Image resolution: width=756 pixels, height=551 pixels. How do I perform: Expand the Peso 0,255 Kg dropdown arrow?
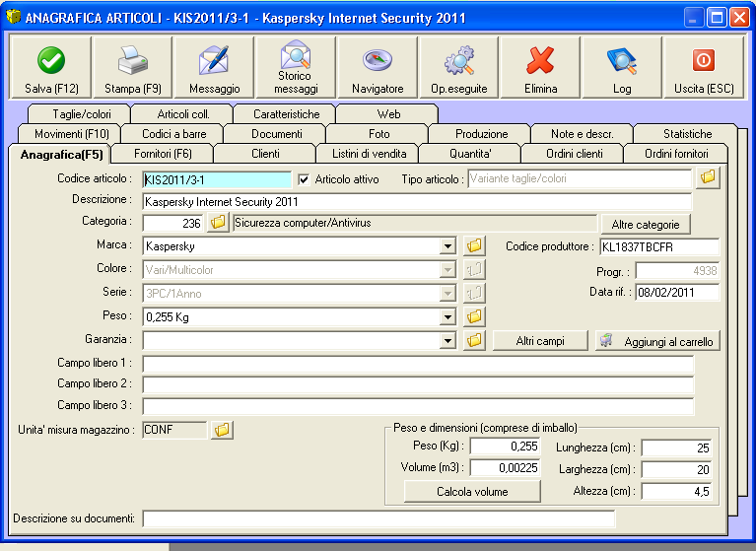click(447, 317)
